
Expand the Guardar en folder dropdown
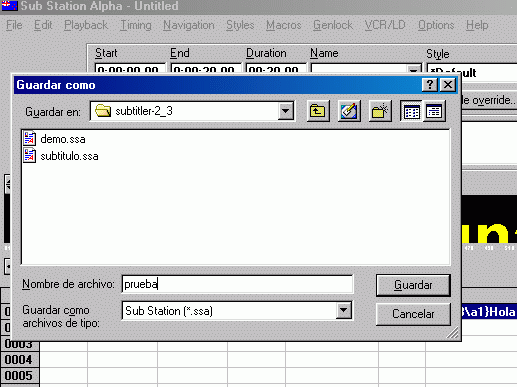pyautogui.click(x=286, y=111)
